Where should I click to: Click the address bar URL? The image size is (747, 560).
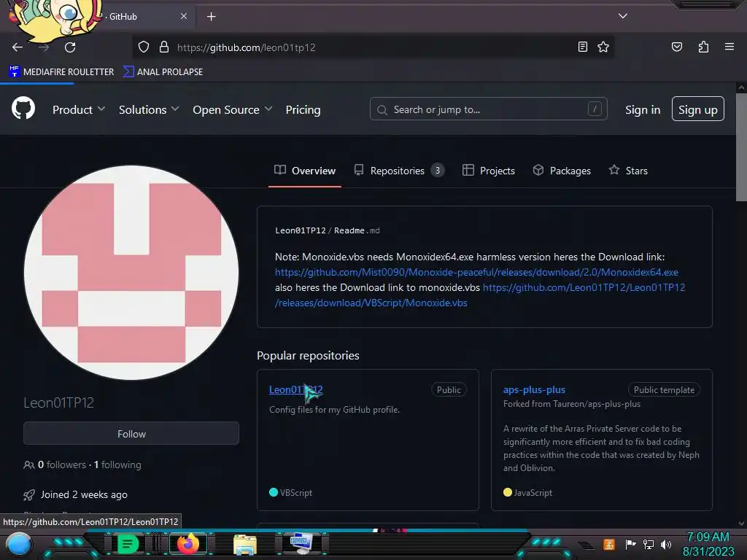click(x=247, y=47)
